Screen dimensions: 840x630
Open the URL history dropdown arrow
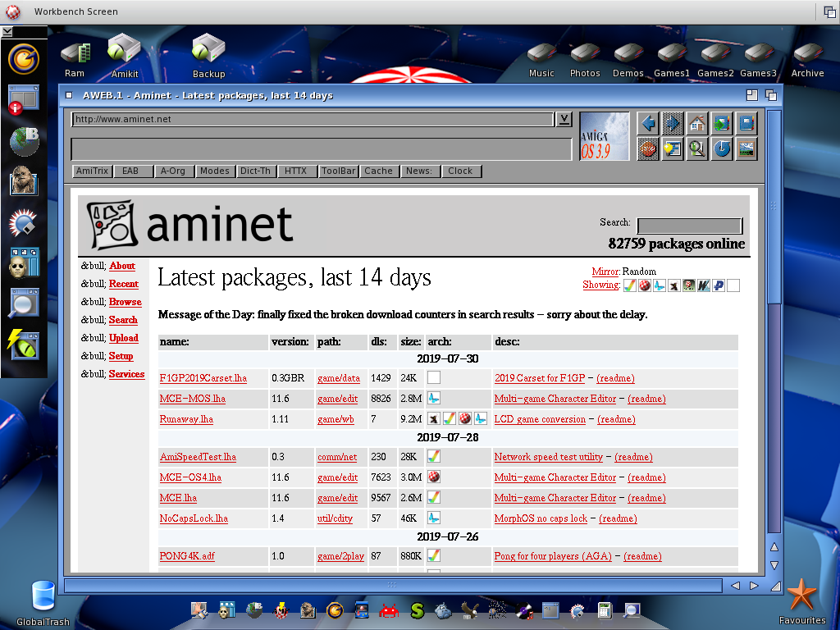(564, 120)
